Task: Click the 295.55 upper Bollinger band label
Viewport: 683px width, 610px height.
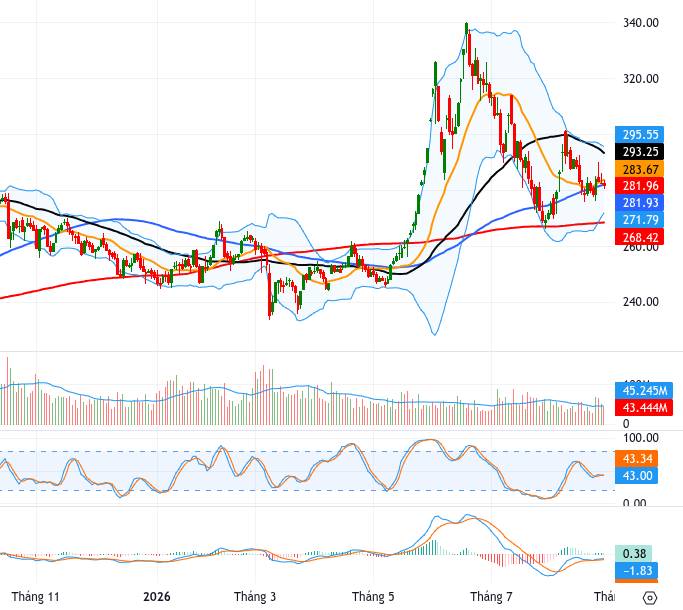Action: coord(639,135)
